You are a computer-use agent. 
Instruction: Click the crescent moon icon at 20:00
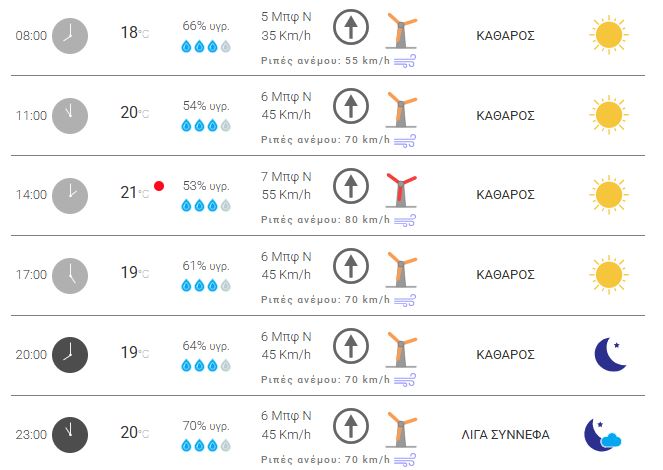tap(609, 353)
